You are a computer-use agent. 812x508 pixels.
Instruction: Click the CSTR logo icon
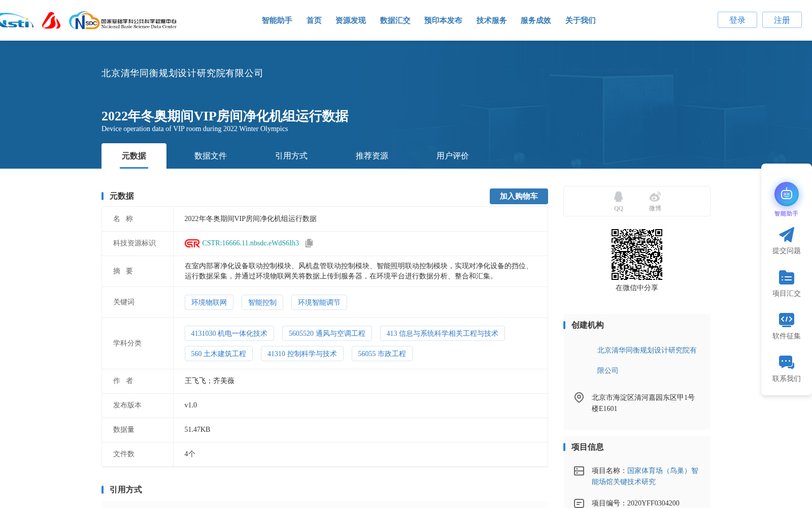click(192, 243)
